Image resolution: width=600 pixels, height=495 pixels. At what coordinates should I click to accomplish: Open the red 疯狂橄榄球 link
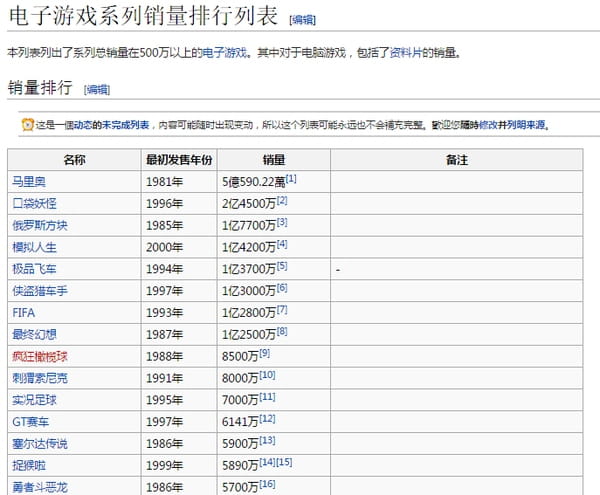point(40,356)
